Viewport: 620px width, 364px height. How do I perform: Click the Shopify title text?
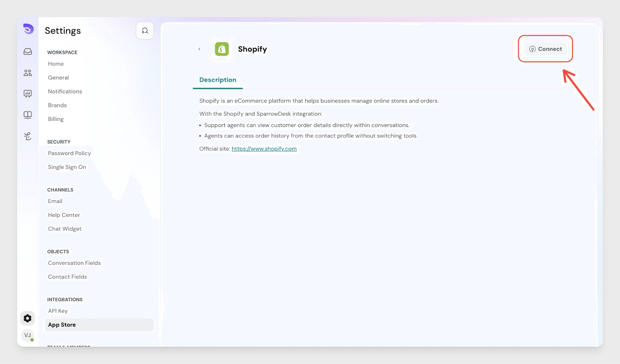click(x=252, y=49)
